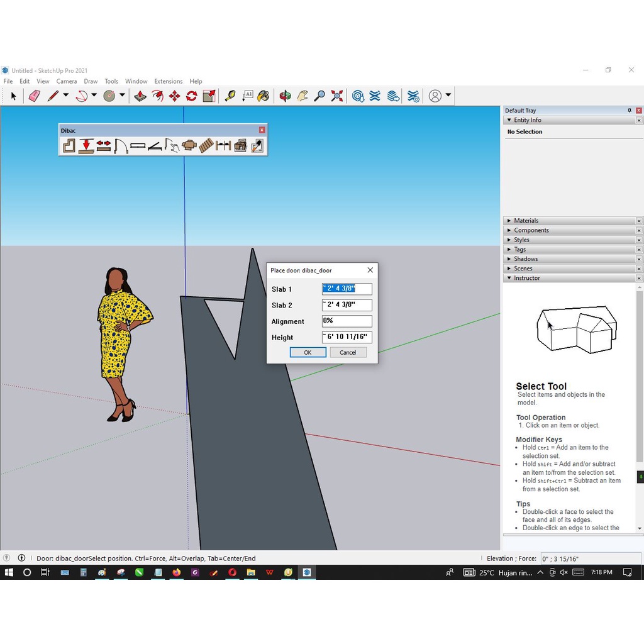Image resolution: width=644 pixels, height=644 pixels.
Task: Open Extension Warehouse from toolbar
Action: [x=375, y=96]
